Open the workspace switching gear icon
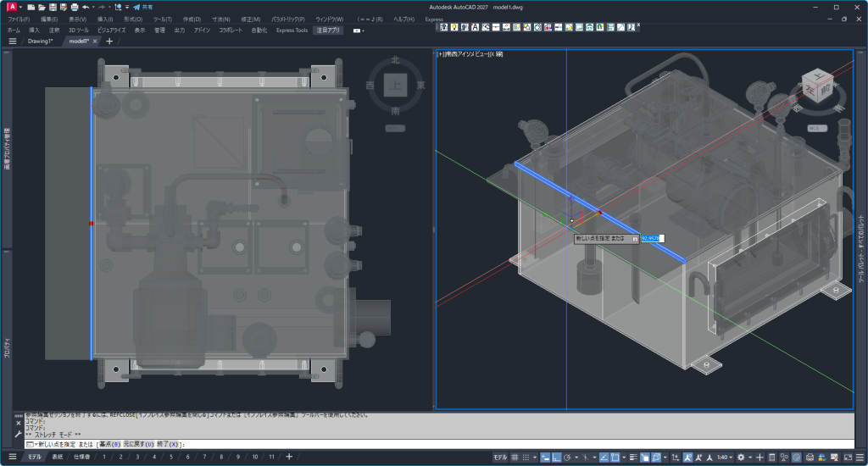Screen dimensions: 868x466 pyautogui.click(x=741, y=457)
